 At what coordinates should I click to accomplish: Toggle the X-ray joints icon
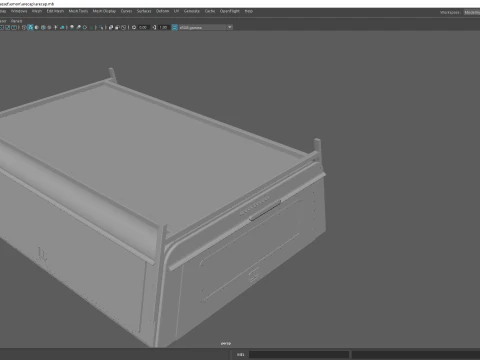(123, 27)
